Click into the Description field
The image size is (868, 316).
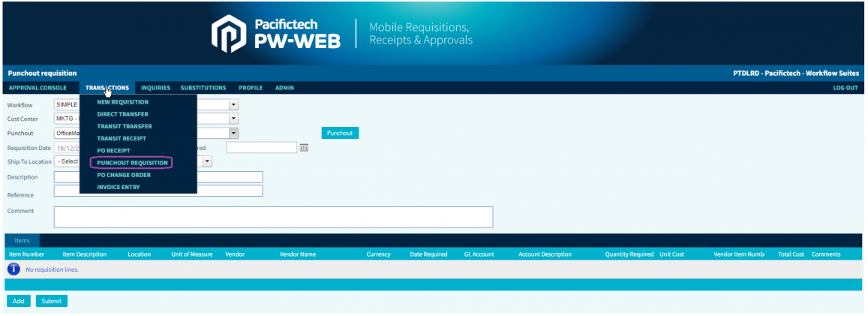(x=158, y=177)
